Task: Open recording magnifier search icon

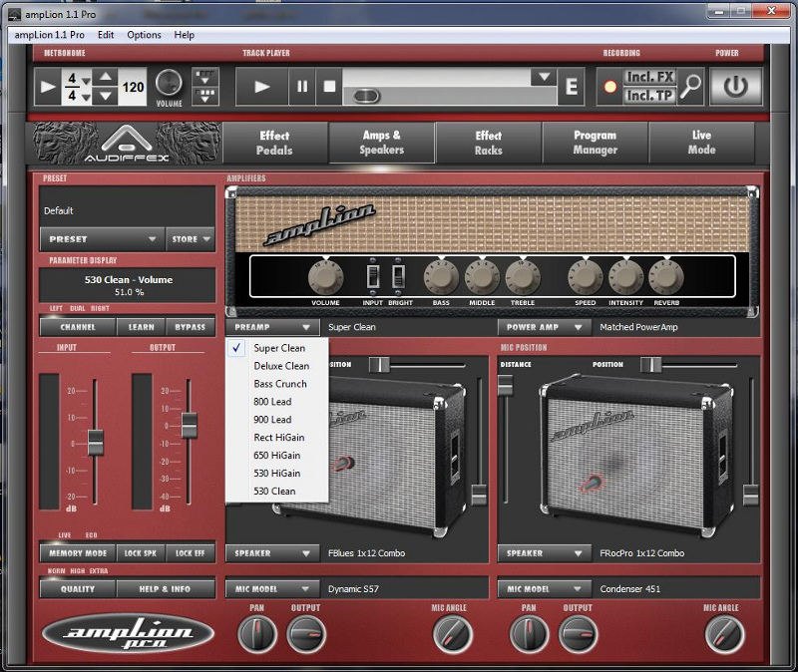Action: click(690, 87)
